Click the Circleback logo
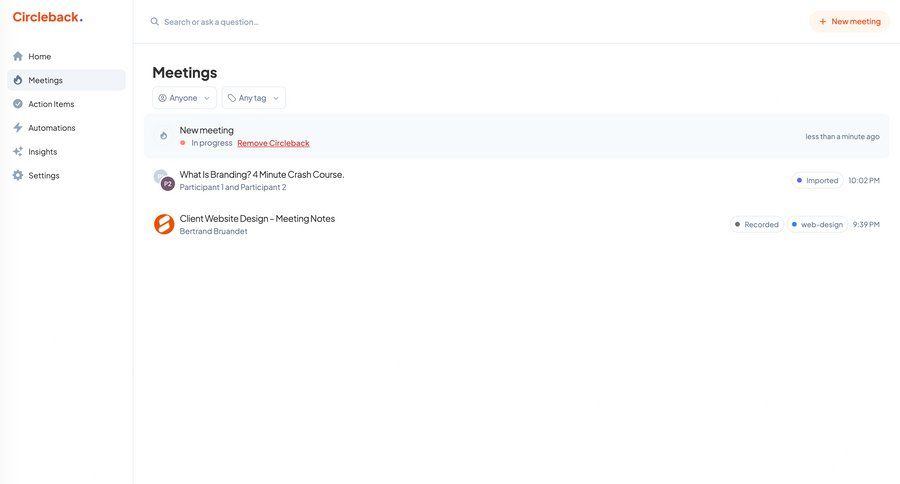The image size is (900, 484). coord(47,17)
